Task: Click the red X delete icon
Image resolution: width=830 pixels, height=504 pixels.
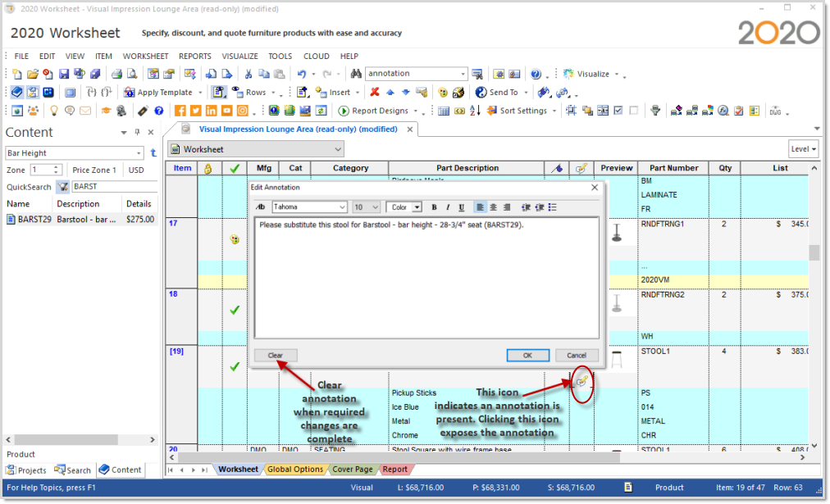Action: [375, 92]
